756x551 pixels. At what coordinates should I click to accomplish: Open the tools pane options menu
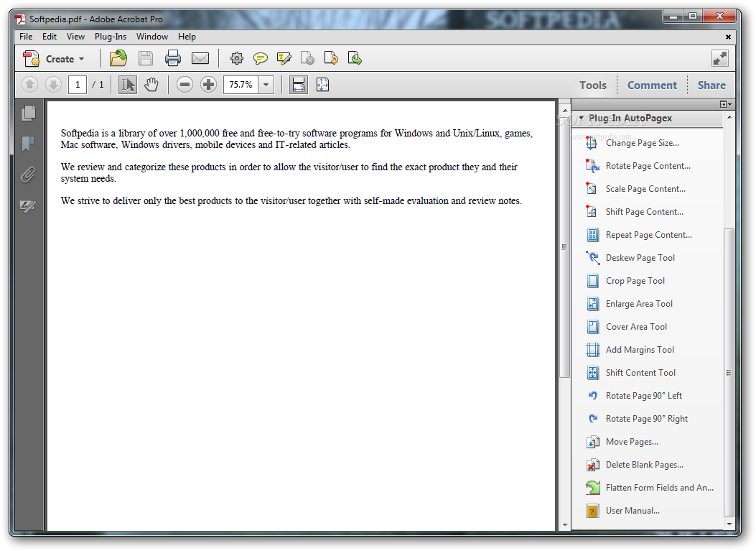(x=726, y=104)
